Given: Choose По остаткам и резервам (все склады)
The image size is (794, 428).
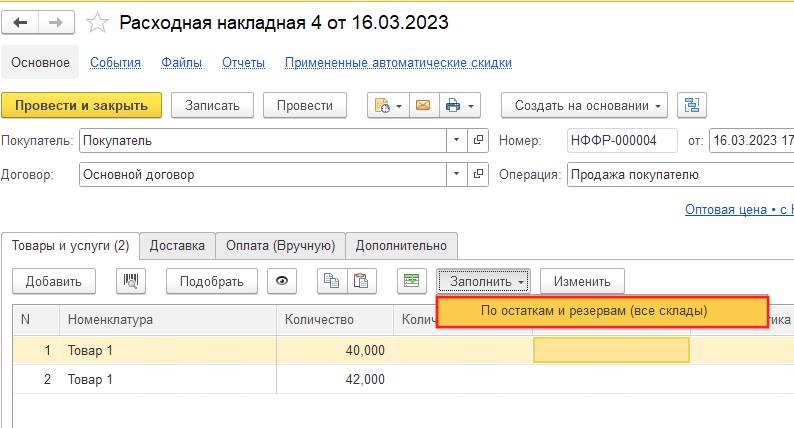Looking at the screenshot, I should [603, 311].
